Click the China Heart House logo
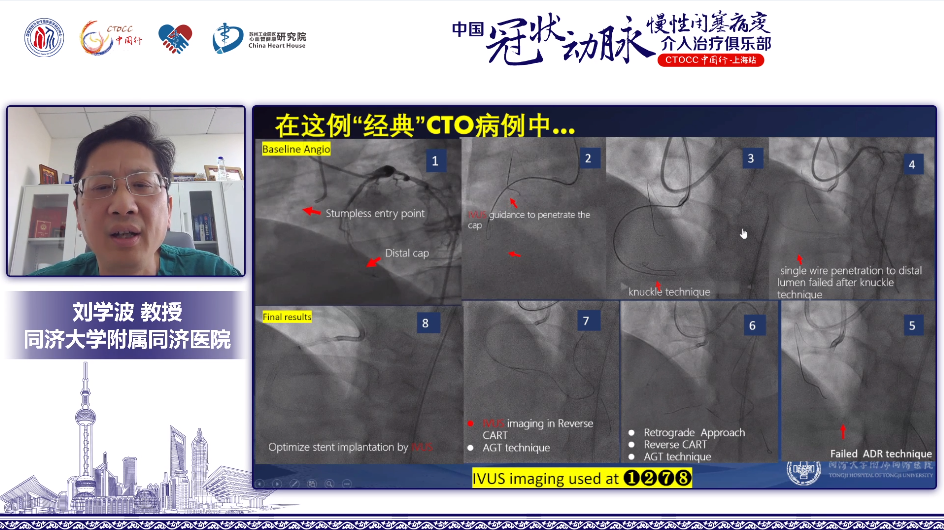Screen dimensions: 944x530 (259, 39)
